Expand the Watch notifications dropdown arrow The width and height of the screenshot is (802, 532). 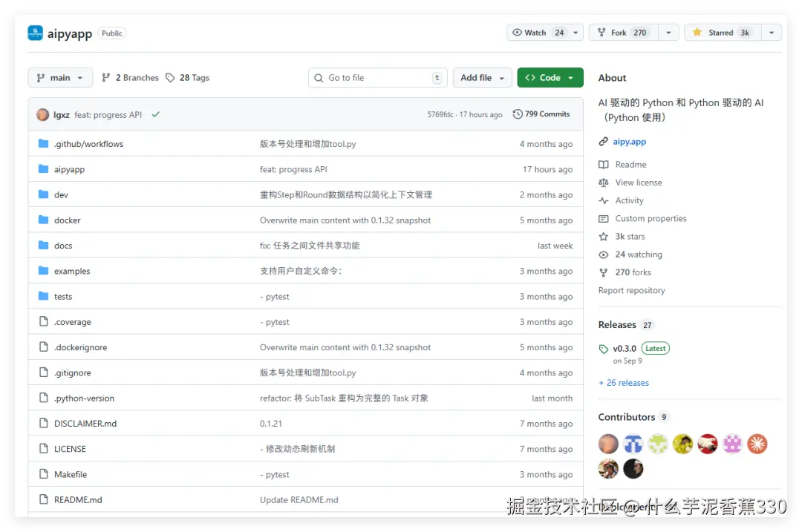(576, 33)
